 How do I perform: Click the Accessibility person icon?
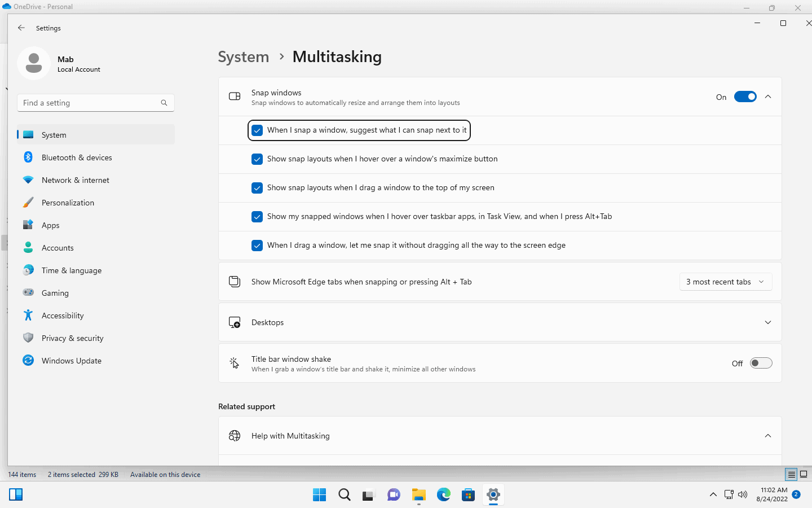point(28,315)
